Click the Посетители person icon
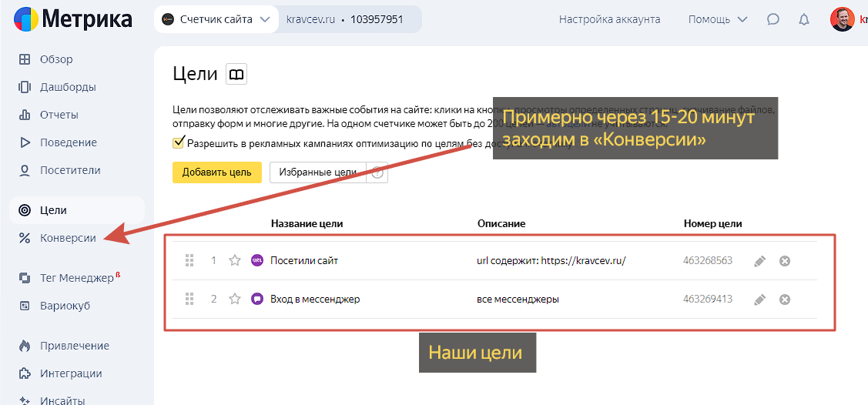868x405 pixels. point(25,170)
